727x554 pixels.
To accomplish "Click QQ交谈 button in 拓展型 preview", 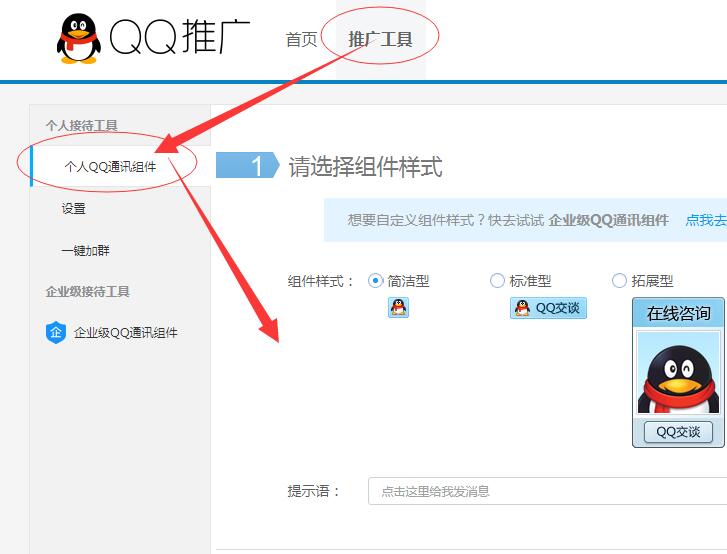I will pyautogui.click(x=678, y=432).
